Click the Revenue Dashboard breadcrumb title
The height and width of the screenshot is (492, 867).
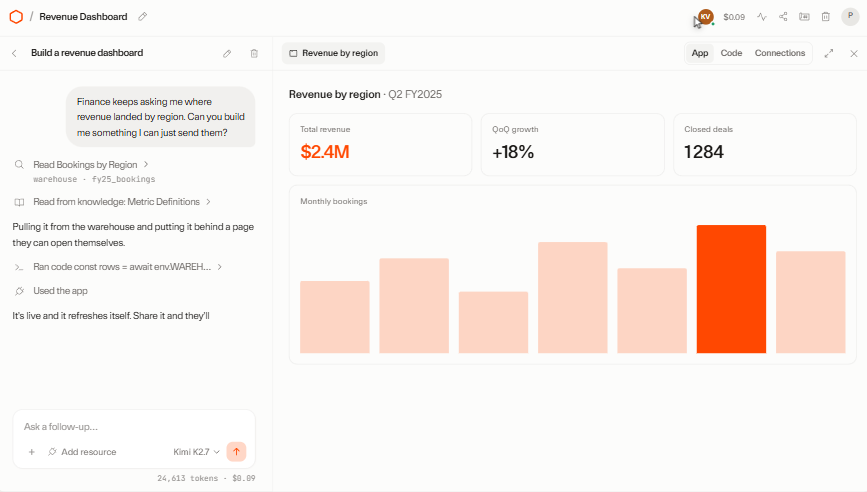(x=83, y=17)
